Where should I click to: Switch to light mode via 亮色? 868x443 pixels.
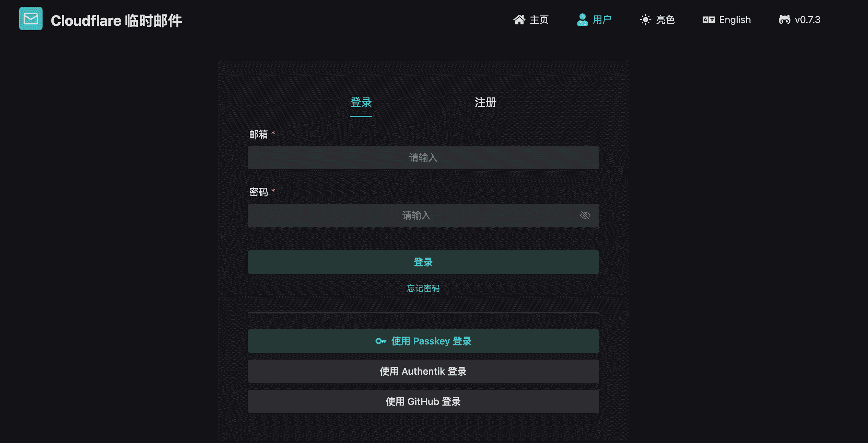pyautogui.click(x=665, y=20)
